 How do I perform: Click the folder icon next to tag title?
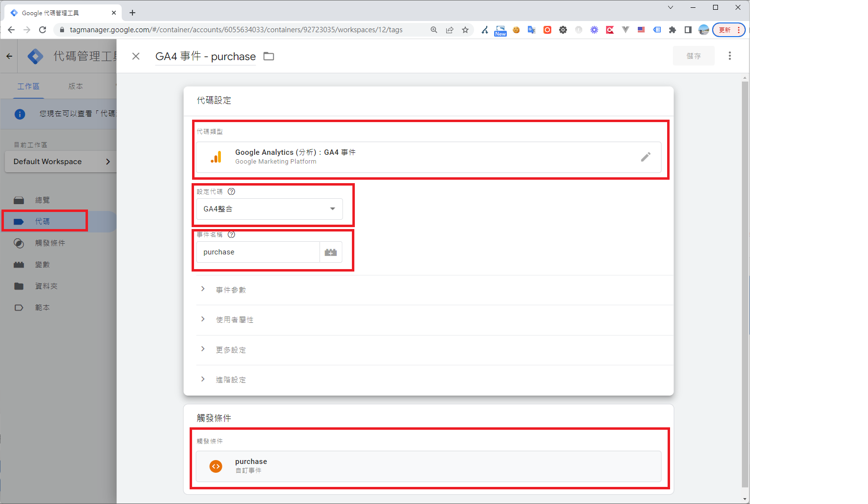269,56
